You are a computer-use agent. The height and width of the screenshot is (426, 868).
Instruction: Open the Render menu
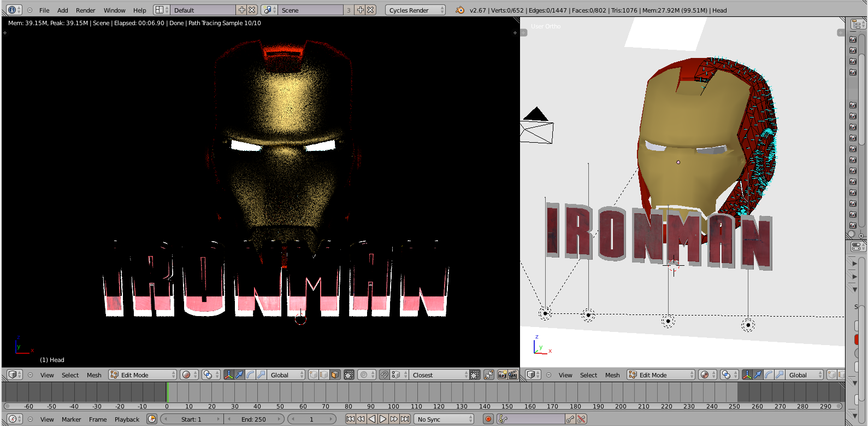(86, 10)
